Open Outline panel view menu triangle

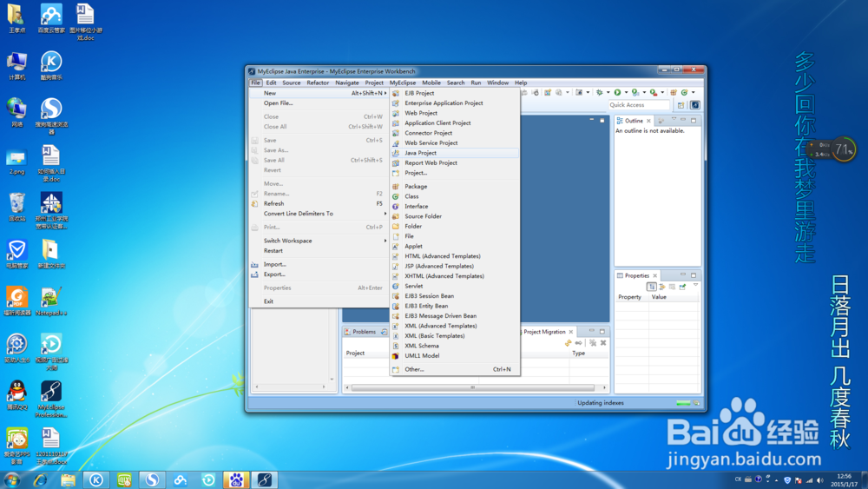(x=674, y=119)
